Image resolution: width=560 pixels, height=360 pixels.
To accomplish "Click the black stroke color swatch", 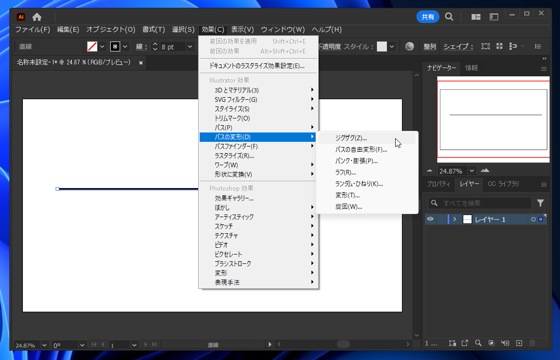I will tap(115, 46).
